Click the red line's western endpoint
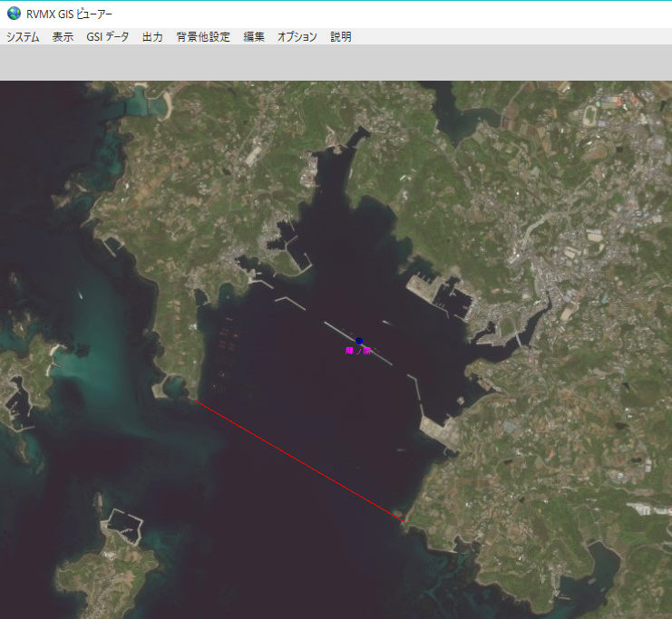The width and height of the screenshot is (672, 619). click(x=197, y=401)
